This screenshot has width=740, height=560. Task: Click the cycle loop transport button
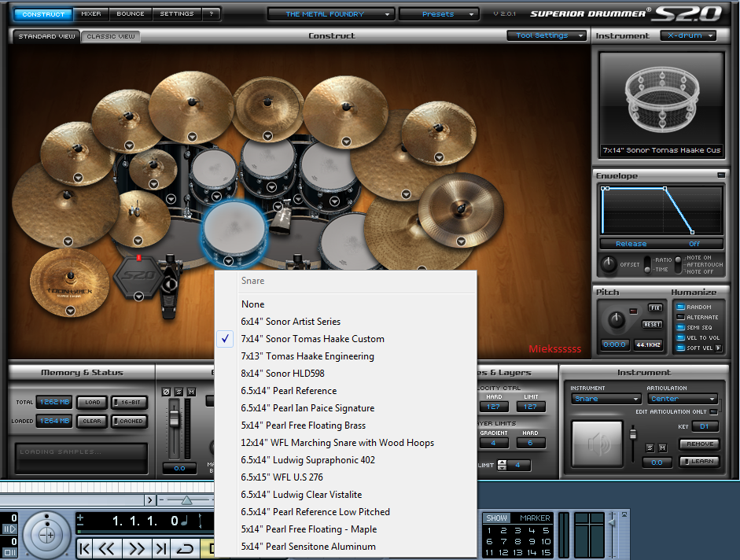tap(185, 549)
